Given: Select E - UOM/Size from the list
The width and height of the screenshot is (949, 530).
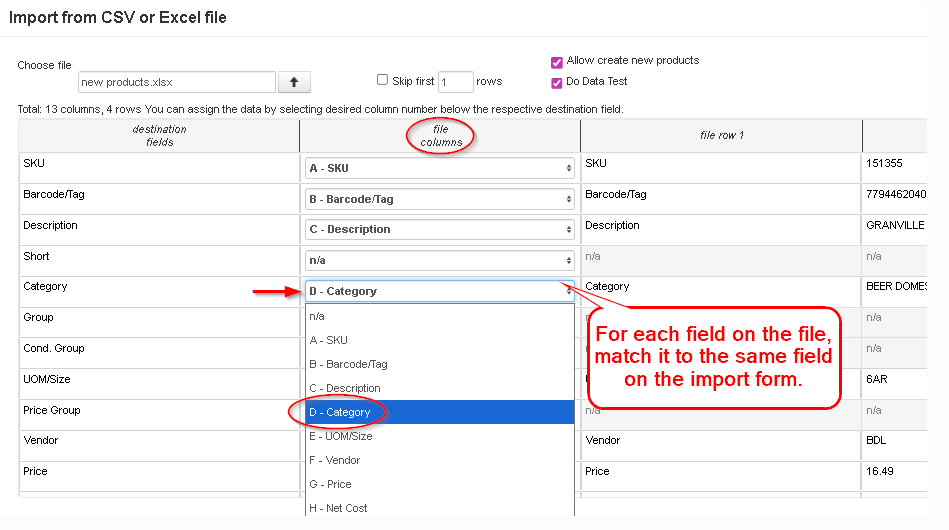Looking at the screenshot, I should pos(439,436).
